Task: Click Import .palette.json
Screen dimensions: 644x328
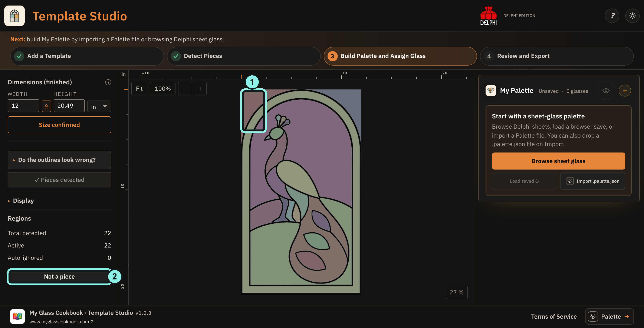Action: [x=592, y=181]
